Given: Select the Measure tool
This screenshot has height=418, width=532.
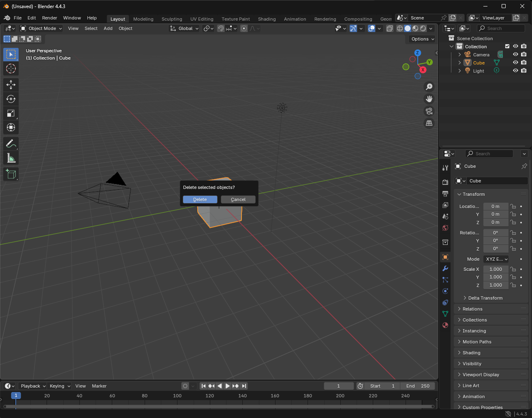Looking at the screenshot, I should click(x=11, y=158).
